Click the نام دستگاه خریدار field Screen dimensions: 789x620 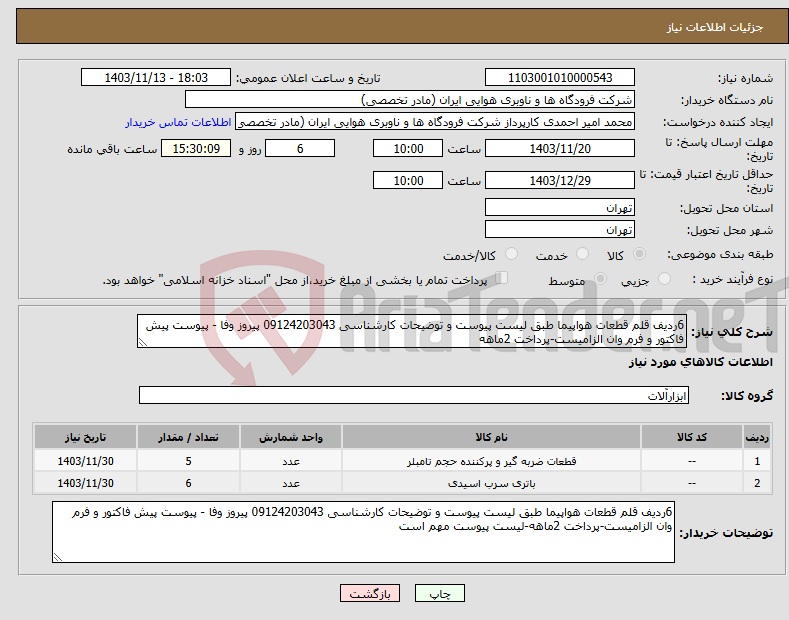[410, 100]
